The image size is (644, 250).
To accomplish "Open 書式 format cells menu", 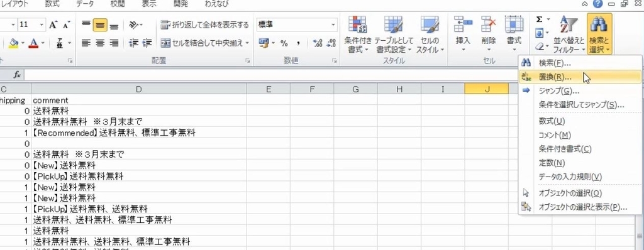I will click(514, 35).
